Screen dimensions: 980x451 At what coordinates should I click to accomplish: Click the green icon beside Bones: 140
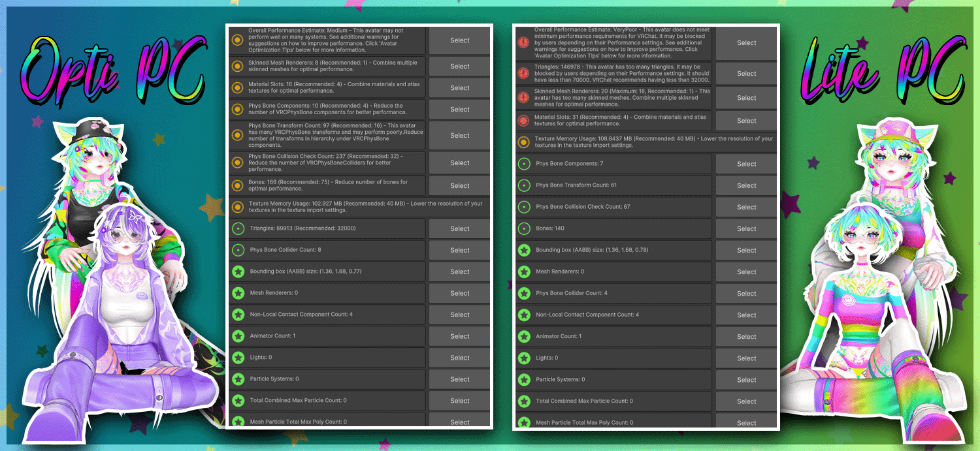[523, 228]
